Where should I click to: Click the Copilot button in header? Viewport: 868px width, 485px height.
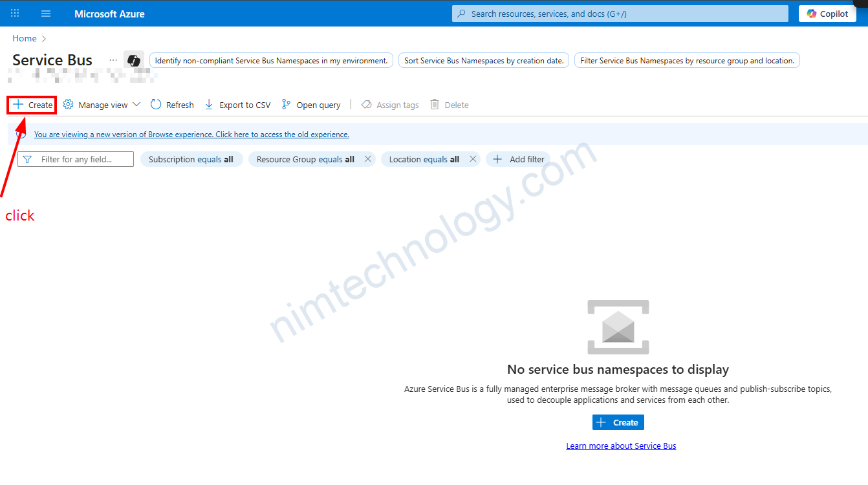point(827,14)
